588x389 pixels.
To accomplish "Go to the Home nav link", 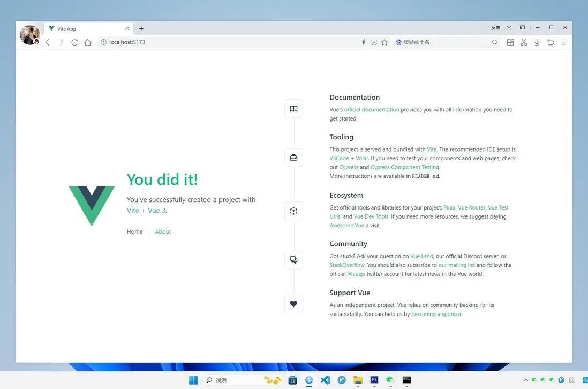I will pyautogui.click(x=134, y=231).
